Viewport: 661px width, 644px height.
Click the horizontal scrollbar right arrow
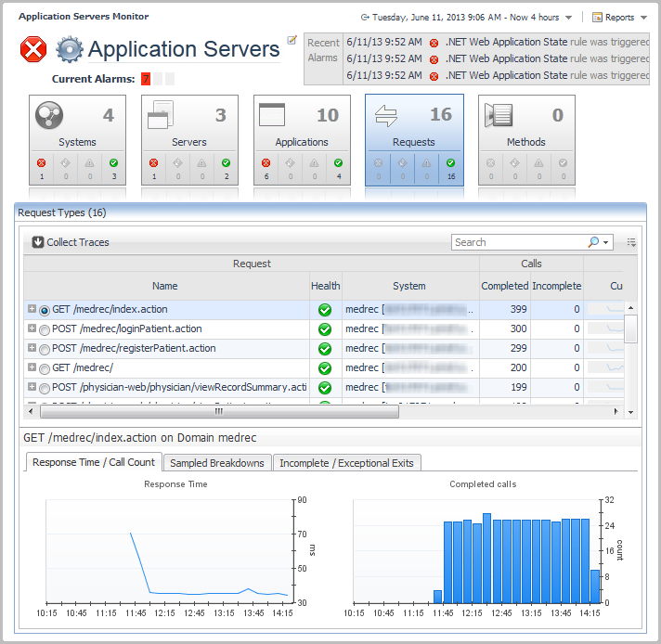[616, 412]
